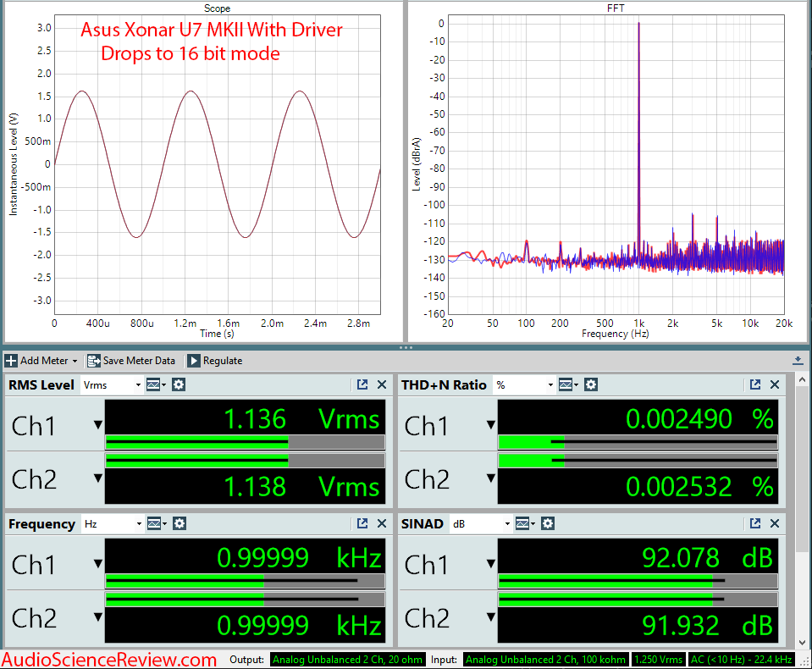Screen dimensions: 812x669
Task: Click the Regulate button
Action: (215, 361)
